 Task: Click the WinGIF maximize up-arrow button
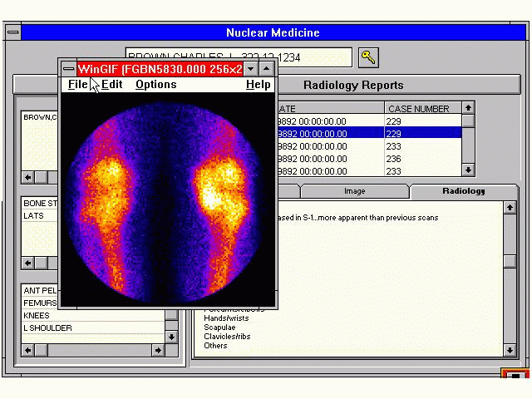(267, 69)
